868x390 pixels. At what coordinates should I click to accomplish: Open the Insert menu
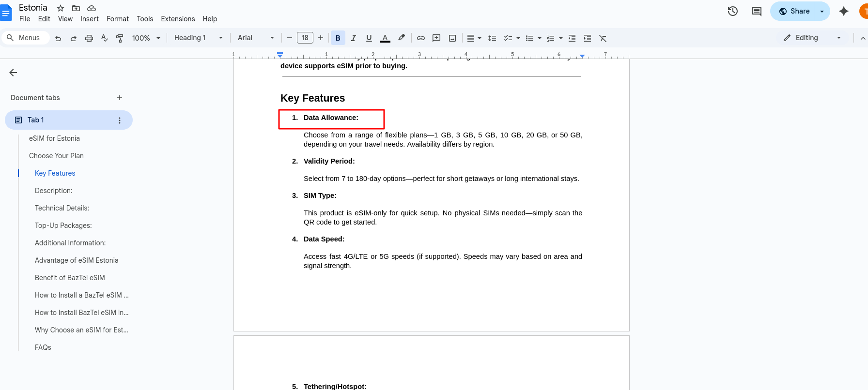(x=89, y=19)
